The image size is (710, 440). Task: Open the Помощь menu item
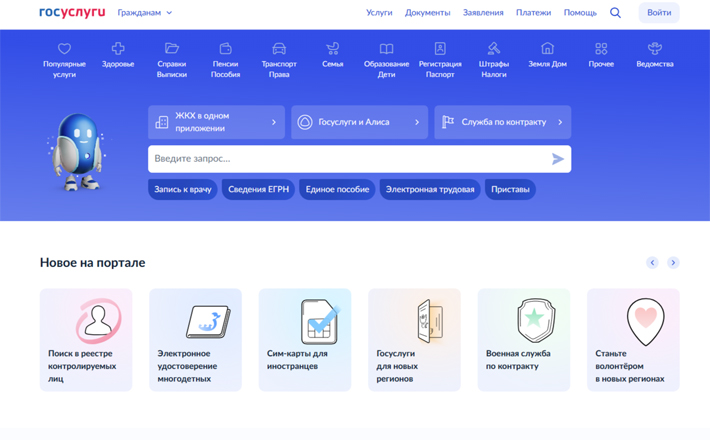(580, 13)
